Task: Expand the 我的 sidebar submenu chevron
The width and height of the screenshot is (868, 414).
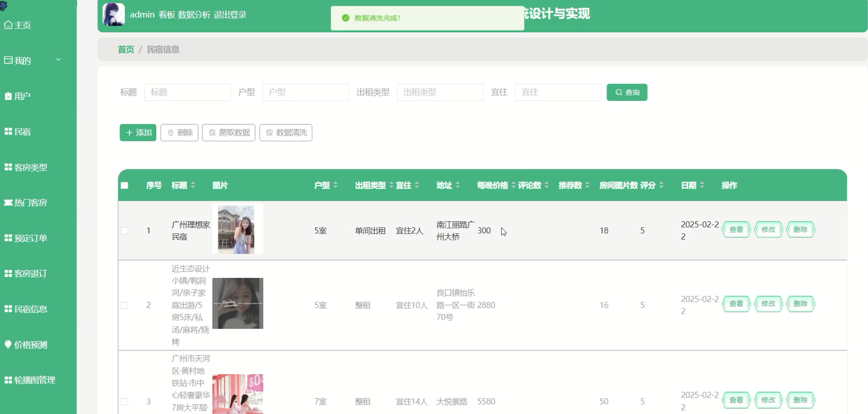Action: tap(58, 59)
